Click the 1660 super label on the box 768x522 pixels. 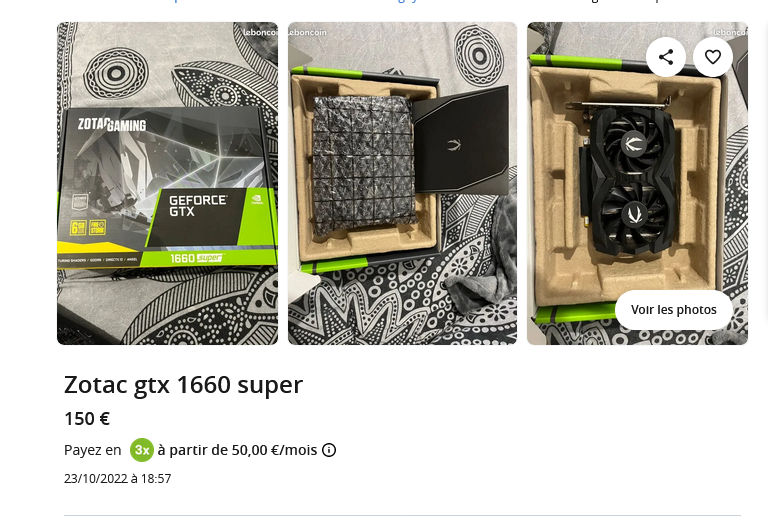click(196, 258)
